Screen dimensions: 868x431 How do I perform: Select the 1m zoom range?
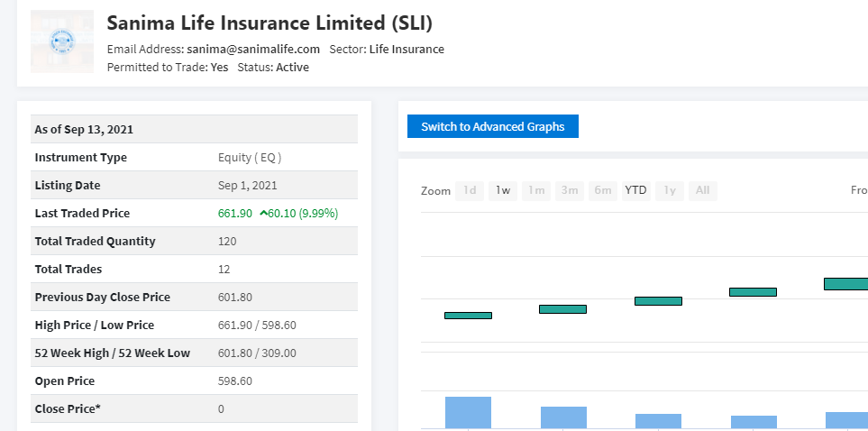(536, 190)
